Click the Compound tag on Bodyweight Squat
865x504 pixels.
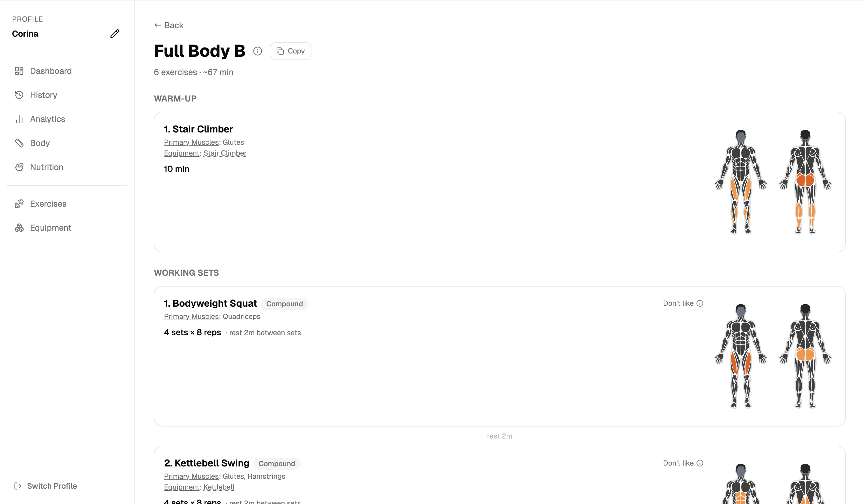coord(284,304)
